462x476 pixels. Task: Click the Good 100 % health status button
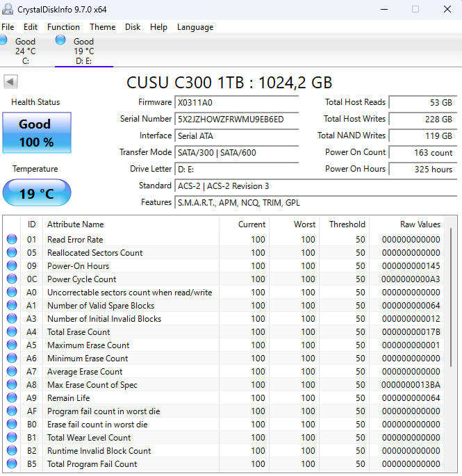[35, 132]
